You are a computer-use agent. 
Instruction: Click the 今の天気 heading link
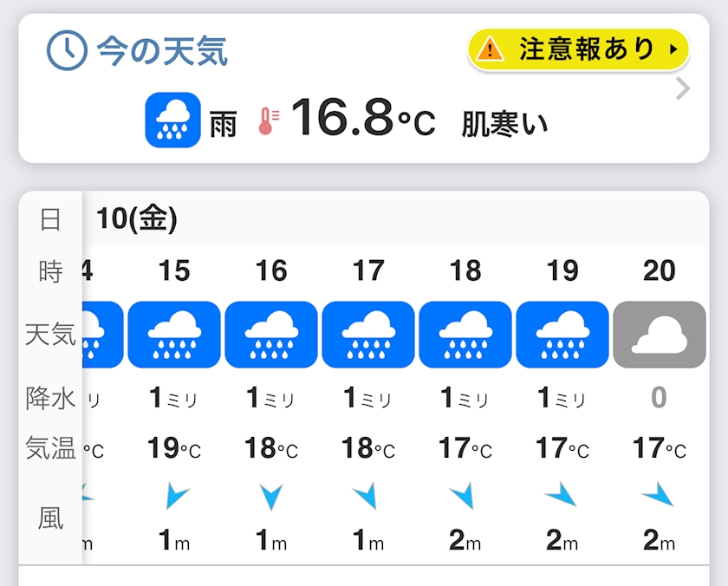[x=162, y=51]
